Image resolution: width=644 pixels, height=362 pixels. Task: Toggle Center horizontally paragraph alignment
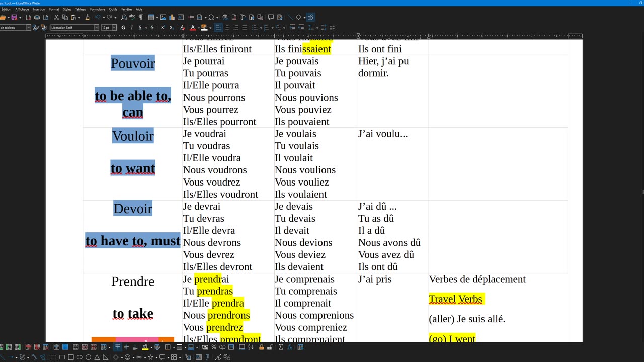pos(227,27)
